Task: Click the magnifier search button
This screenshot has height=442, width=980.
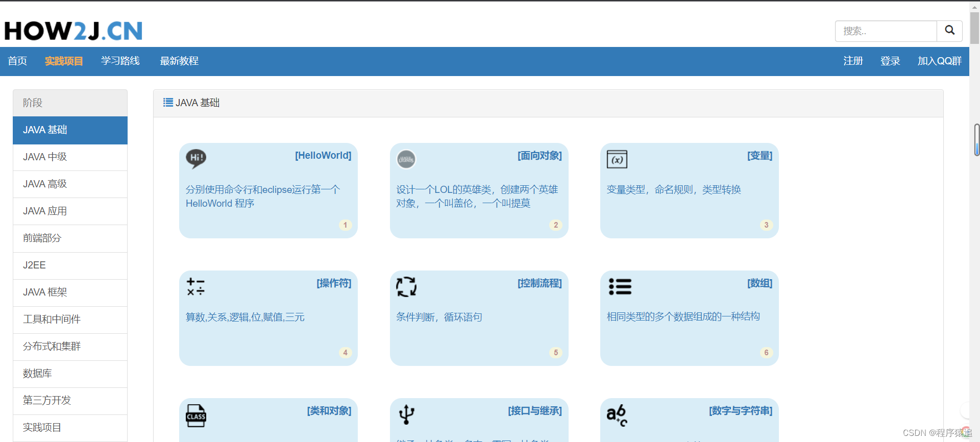Action: click(x=950, y=31)
